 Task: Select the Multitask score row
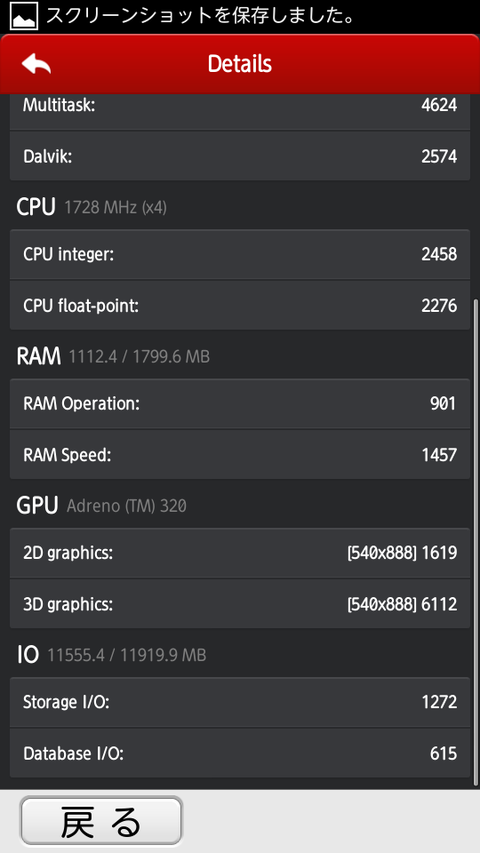tap(240, 106)
